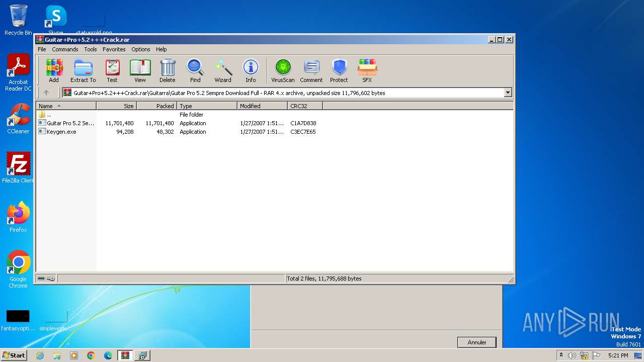The width and height of the screenshot is (644, 362).
Task: Open FileZilla Client desktop shortcut
Action: [x=18, y=167]
